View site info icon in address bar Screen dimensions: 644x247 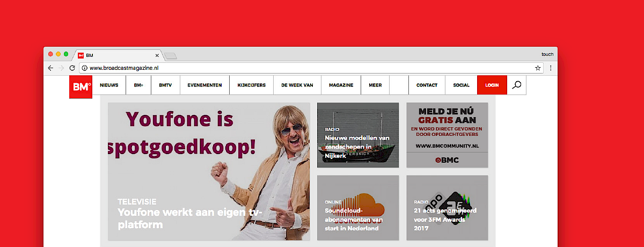[84, 68]
